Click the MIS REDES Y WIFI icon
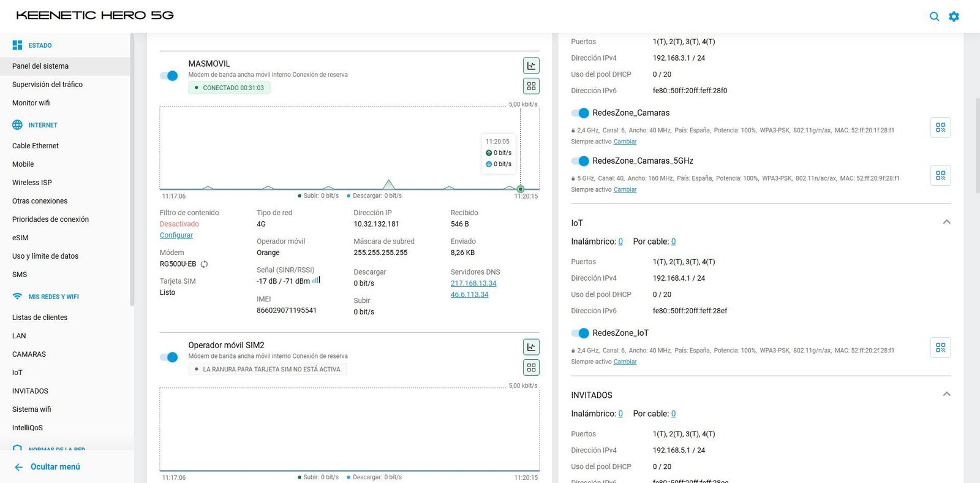The height and width of the screenshot is (483, 980). coord(17,297)
